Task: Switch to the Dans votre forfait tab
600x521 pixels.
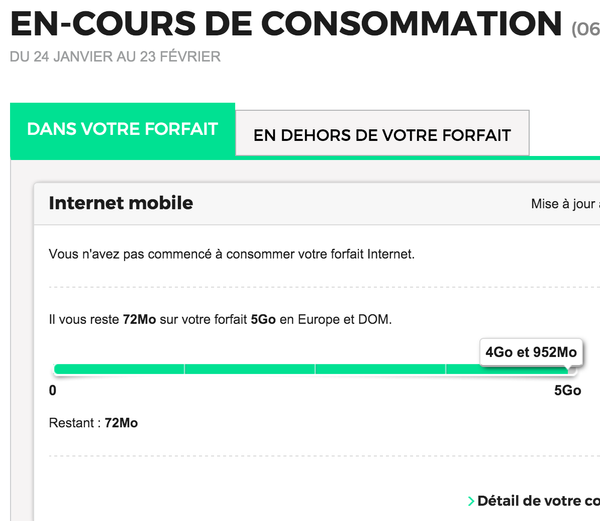Action: (x=122, y=131)
